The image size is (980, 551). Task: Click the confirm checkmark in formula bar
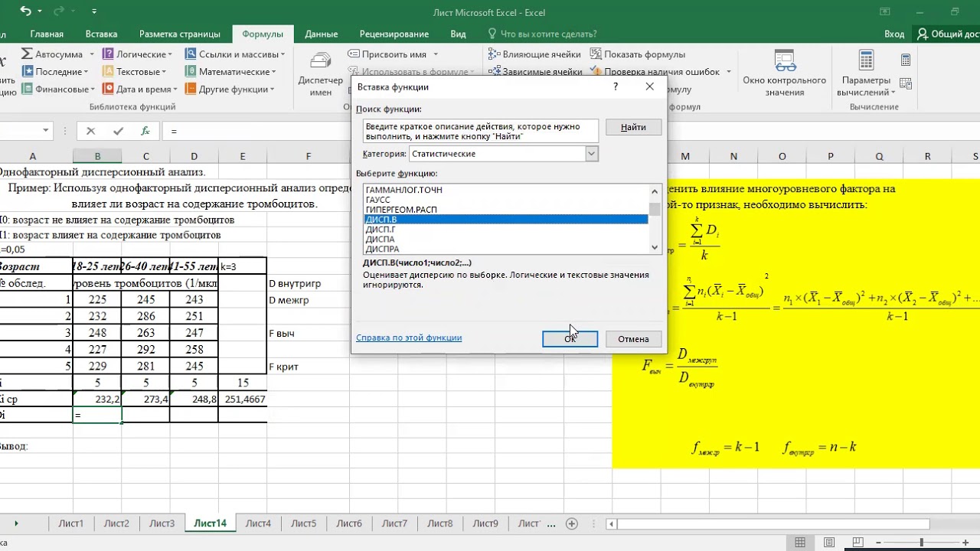tap(118, 132)
